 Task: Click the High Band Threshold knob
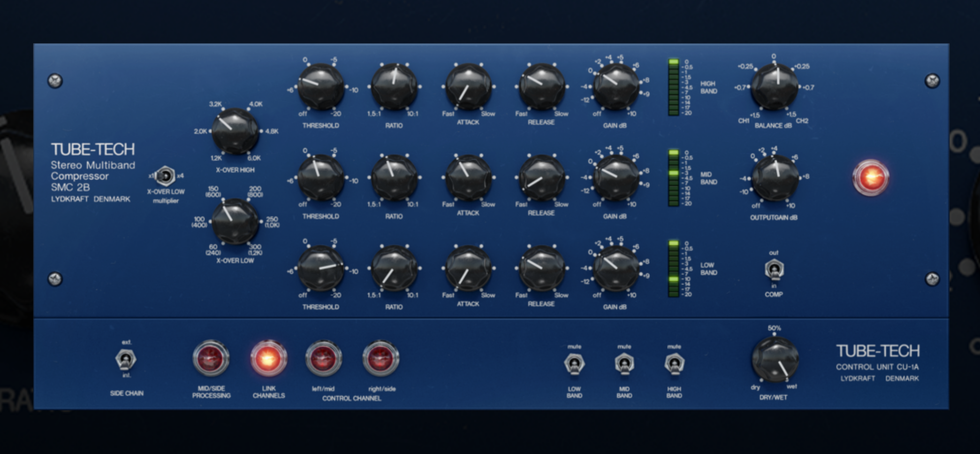321,87
